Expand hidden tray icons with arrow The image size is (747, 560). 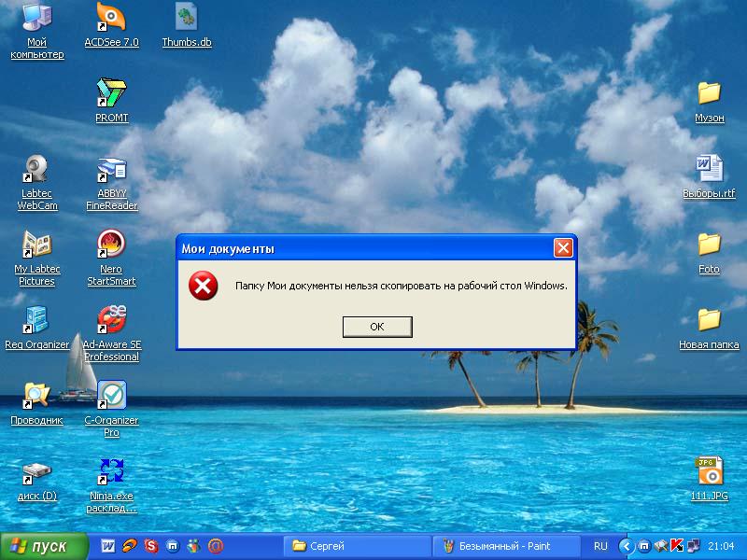tap(627, 546)
